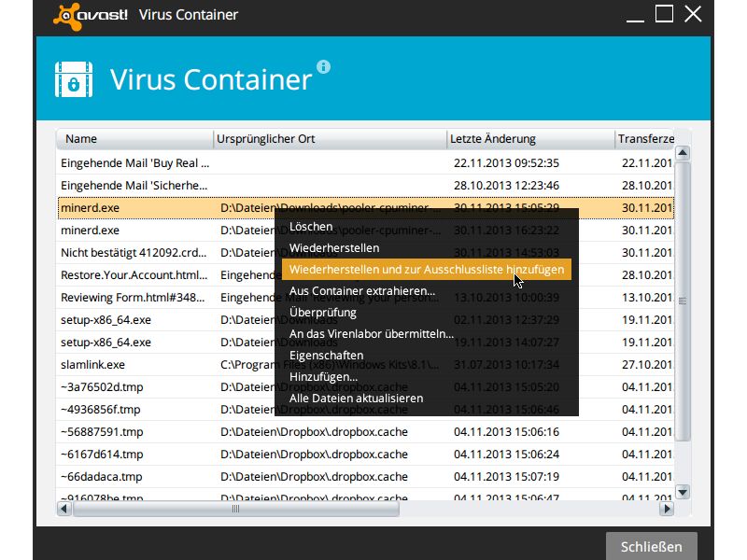
Task: Click the path in the ~56887591.tmp row
Action: (x=314, y=431)
